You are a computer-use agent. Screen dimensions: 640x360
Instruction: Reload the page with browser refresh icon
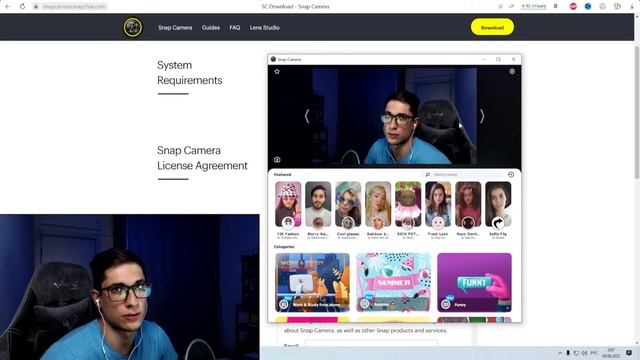22,7
